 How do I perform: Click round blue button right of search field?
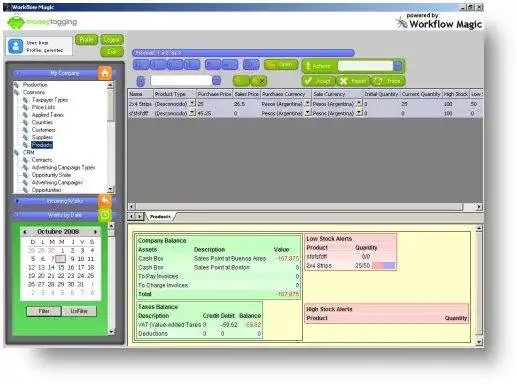(x=216, y=80)
